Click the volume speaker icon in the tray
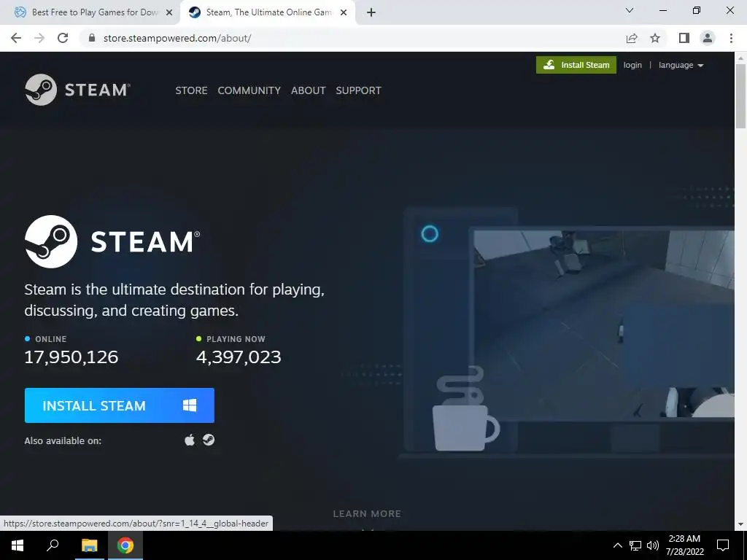 pyautogui.click(x=653, y=545)
